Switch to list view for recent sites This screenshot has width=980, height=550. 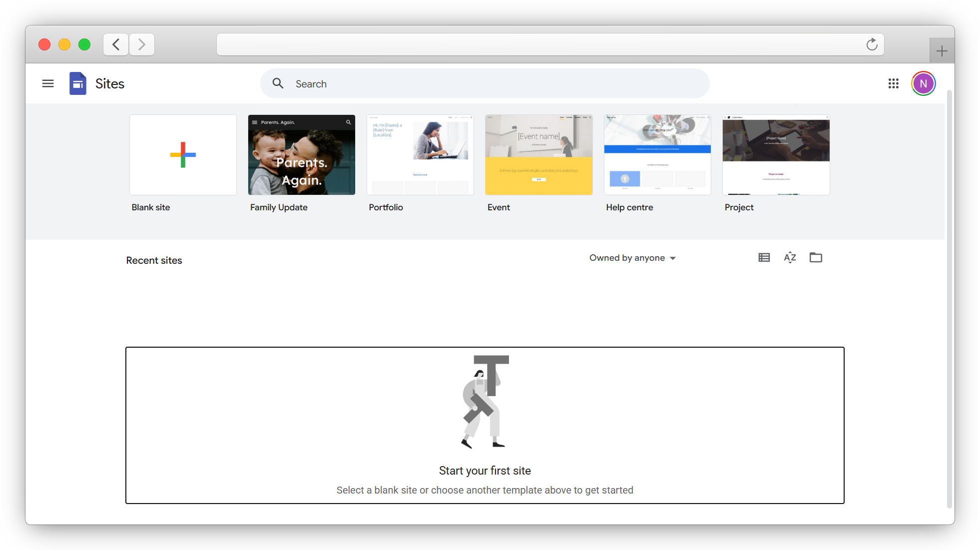[764, 257]
